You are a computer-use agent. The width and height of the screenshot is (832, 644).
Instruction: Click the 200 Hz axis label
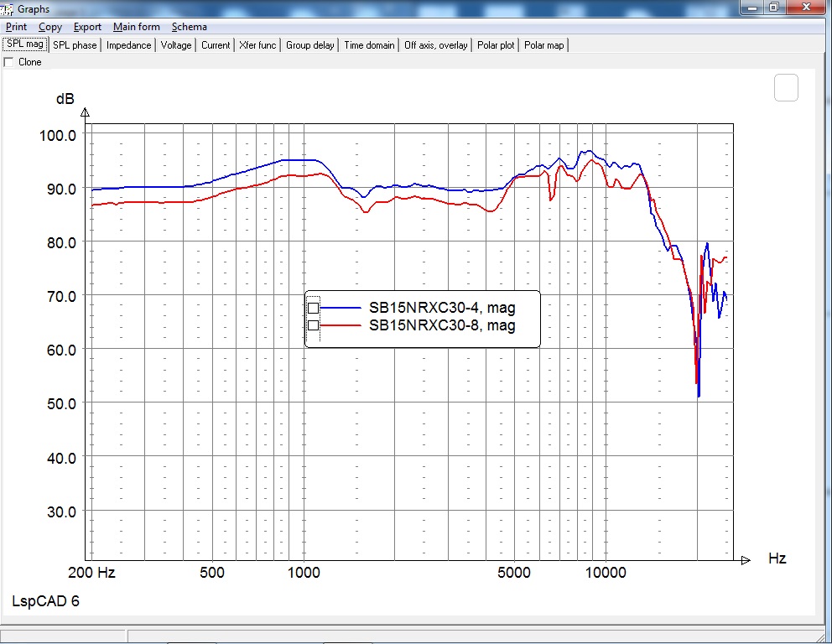(x=91, y=573)
